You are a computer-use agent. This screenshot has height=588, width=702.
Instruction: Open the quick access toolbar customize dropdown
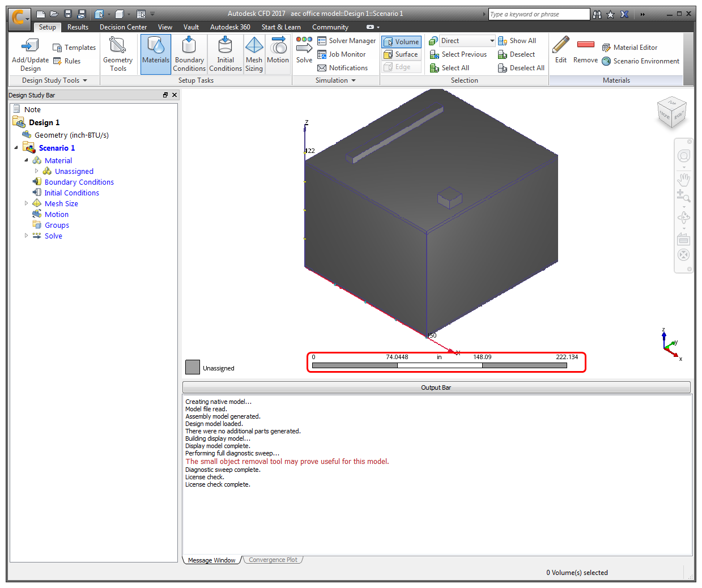(x=152, y=14)
